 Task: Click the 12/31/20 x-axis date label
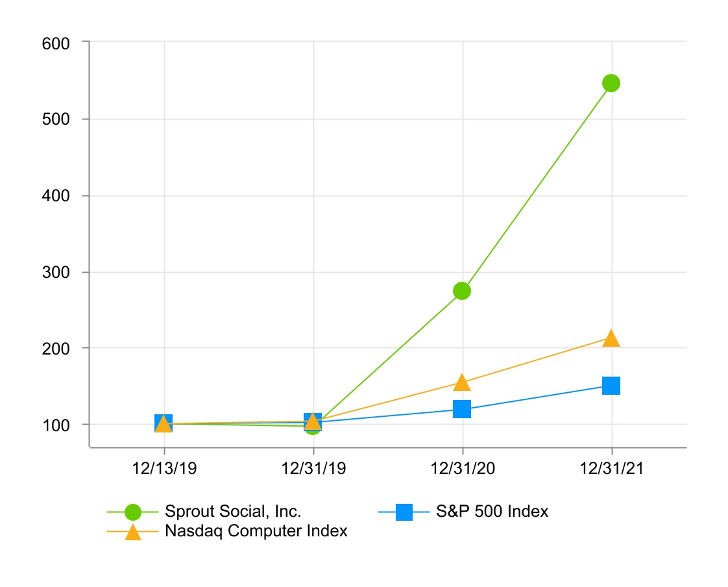[461, 469]
